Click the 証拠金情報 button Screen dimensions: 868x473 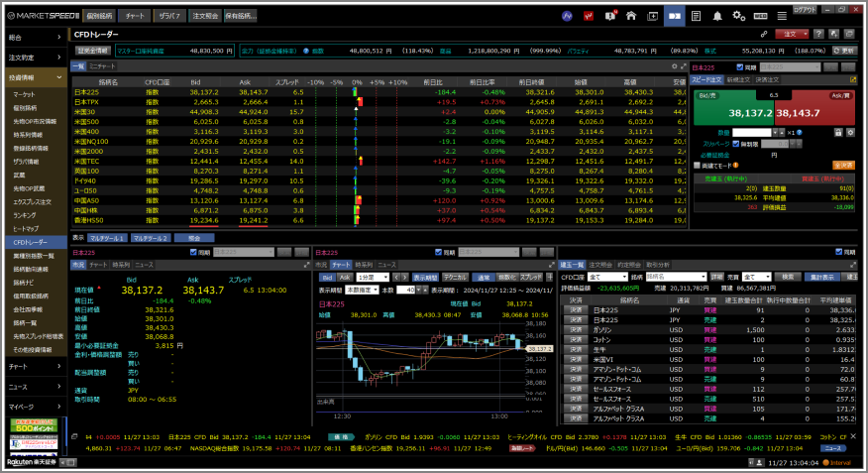click(93, 51)
